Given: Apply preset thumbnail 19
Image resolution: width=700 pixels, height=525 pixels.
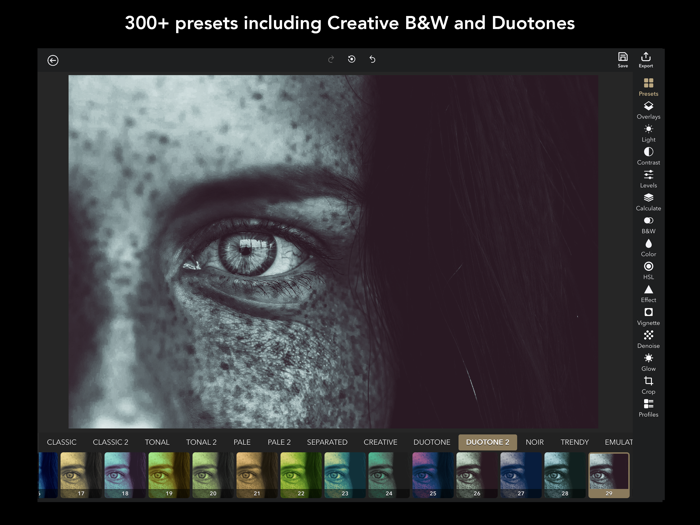Looking at the screenshot, I should (169, 475).
